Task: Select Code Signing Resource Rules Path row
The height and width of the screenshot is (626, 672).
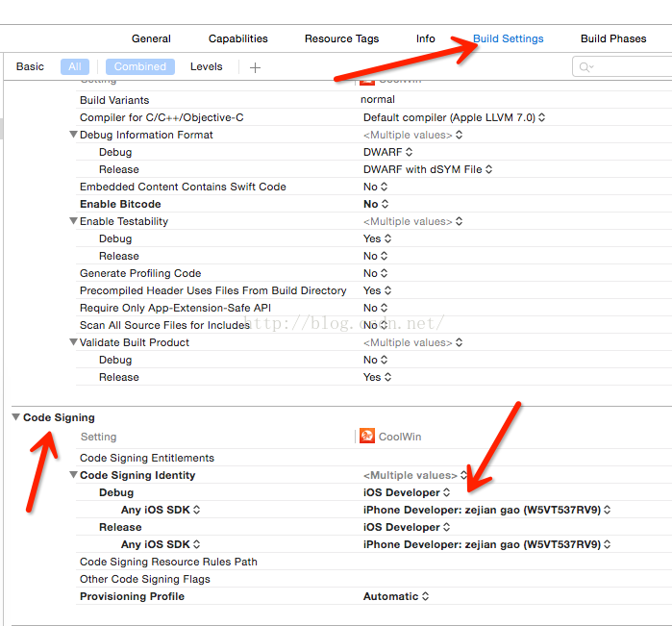Action: [374, 562]
